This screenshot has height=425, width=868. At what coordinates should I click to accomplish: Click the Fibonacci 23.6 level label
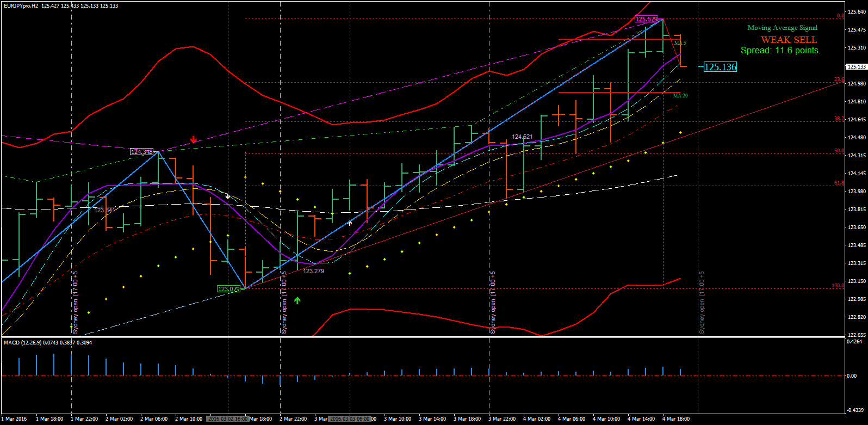coord(839,80)
